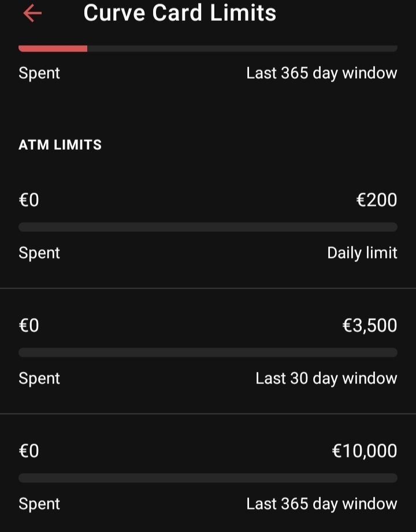Click the ATM 365 day progress bar

[x=208, y=478]
